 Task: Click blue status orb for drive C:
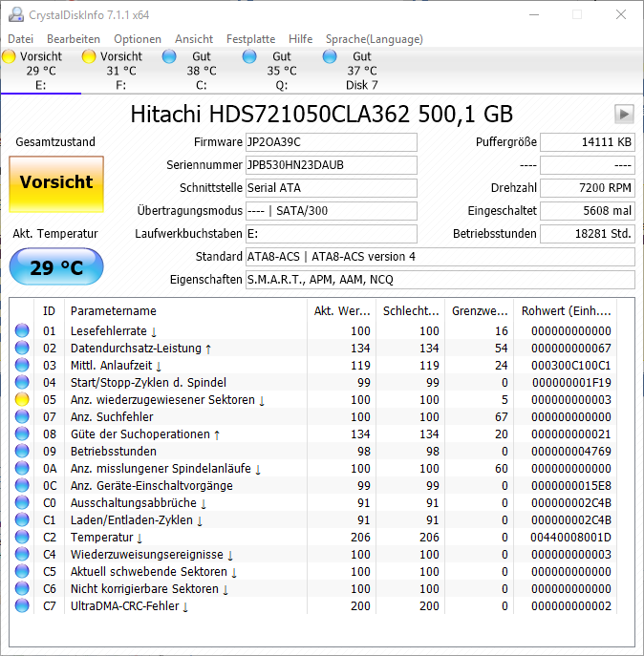point(169,56)
